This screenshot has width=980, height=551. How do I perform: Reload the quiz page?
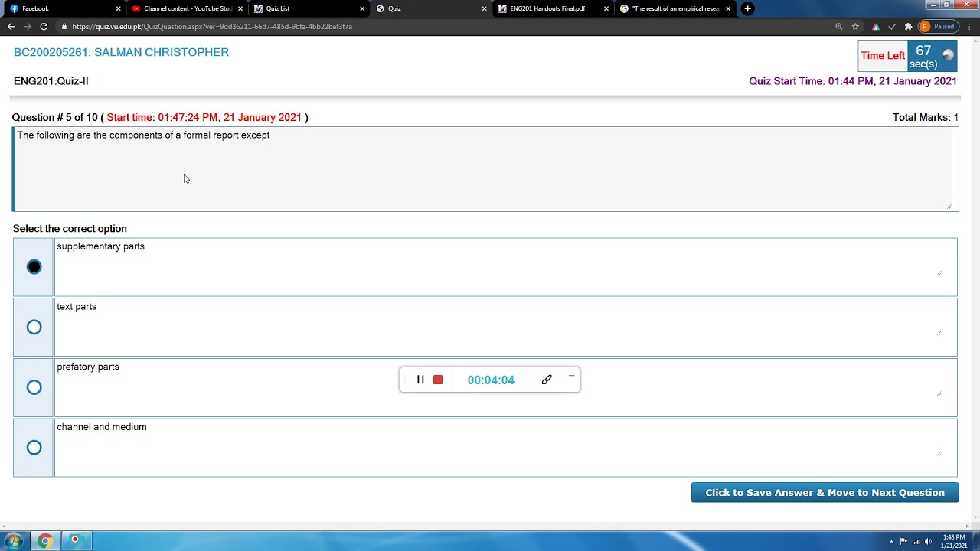(x=44, y=26)
